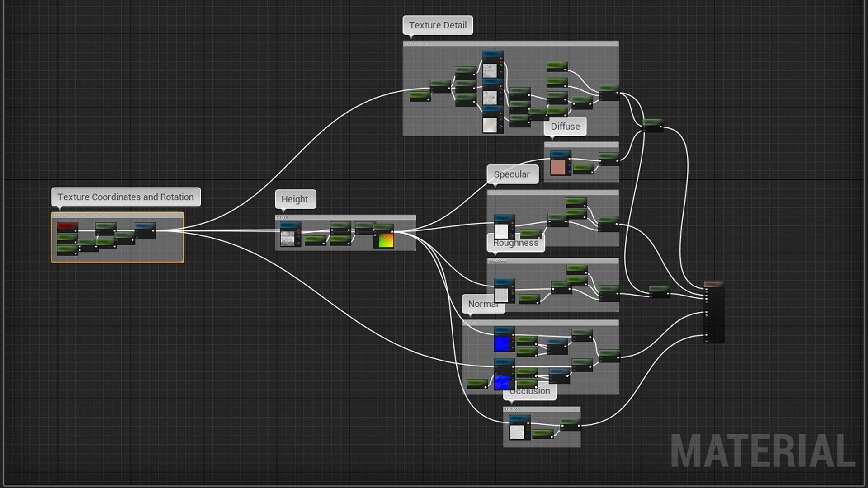Screen dimensions: 868x488
Task: Select the Height comment bubble
Action: (295, 199)
